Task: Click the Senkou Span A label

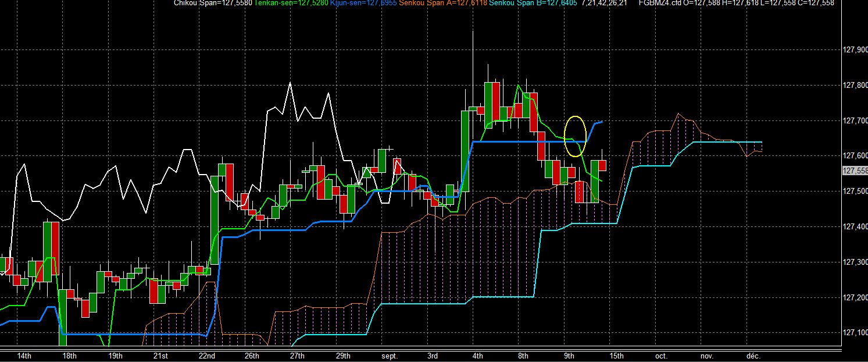Action: click(435, 3)
